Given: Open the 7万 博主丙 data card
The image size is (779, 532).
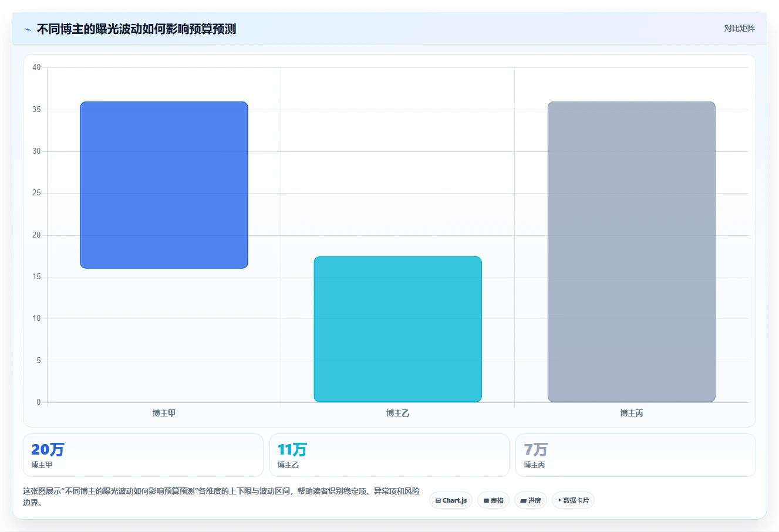Looking at the screenshot, I should pyautogui.click(x=636, y=455).
